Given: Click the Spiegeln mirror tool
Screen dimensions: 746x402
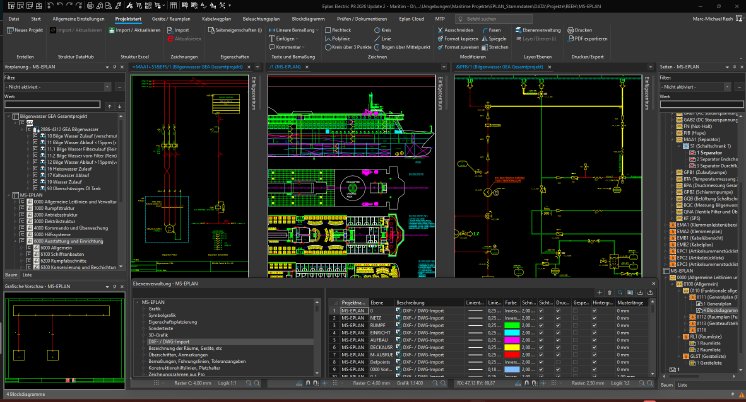Looking at the screenshot, I should click(494, 39).
